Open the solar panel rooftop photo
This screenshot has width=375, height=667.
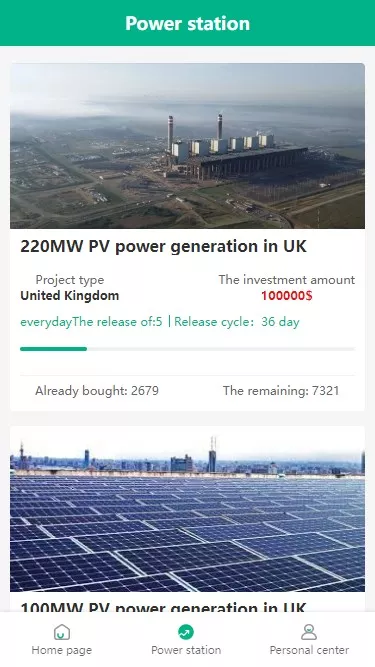tap(188, 509)
